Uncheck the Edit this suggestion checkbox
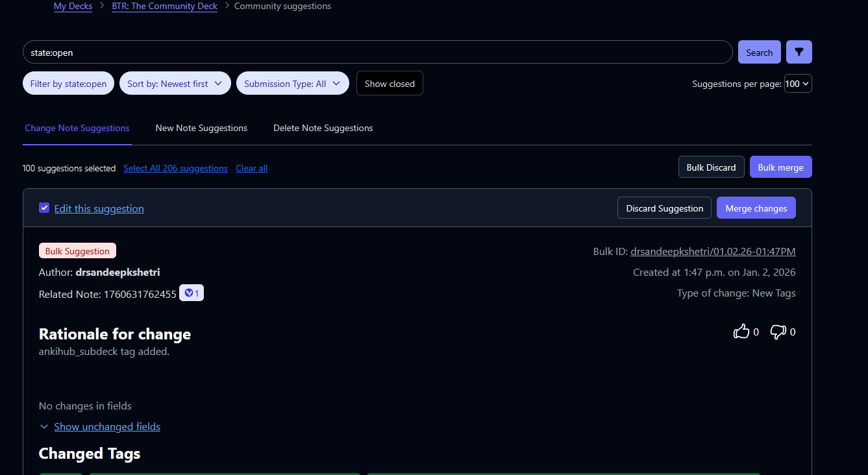 44,208
